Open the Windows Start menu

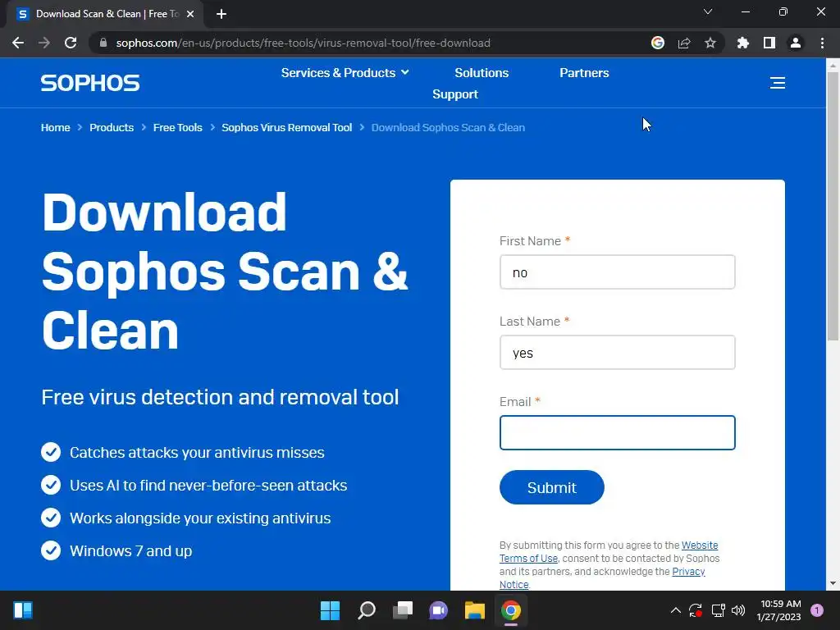330,610
